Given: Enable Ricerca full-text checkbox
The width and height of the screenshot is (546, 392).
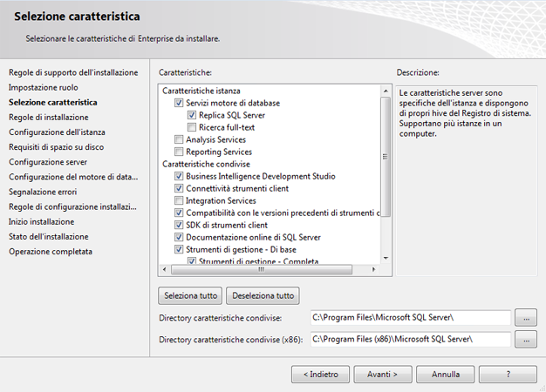Looking at the screenshot, I should click(x=192, y=127).
